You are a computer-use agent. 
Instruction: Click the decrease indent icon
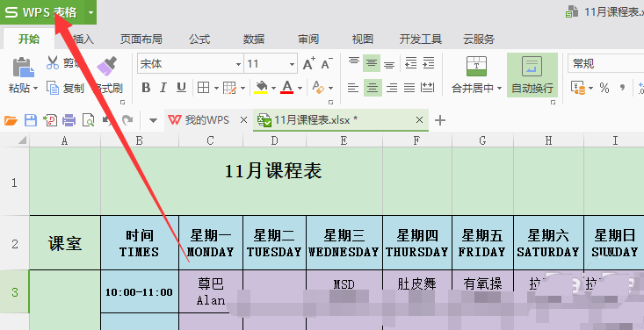[410, 63]
